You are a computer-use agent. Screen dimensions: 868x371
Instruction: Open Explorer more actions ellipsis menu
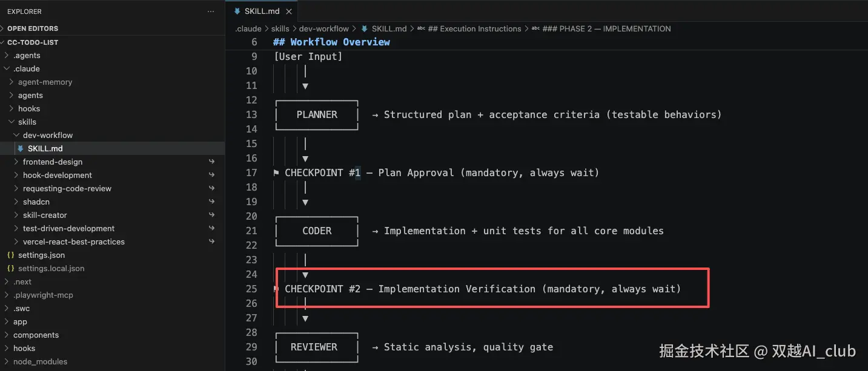211,11
